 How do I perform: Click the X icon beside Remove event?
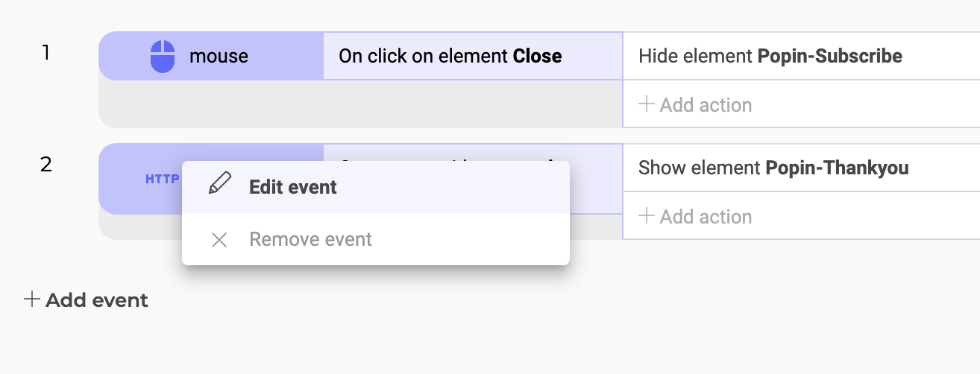click(x=219, y=239)
